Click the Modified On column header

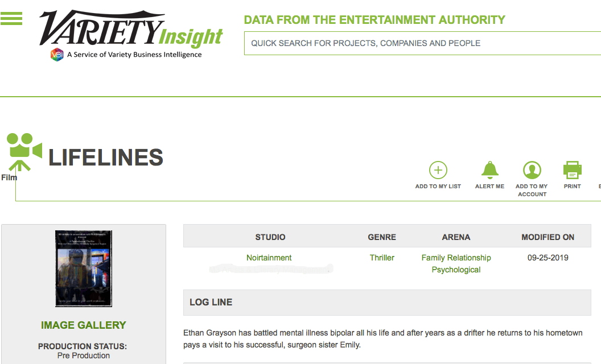tap(548, 237)
